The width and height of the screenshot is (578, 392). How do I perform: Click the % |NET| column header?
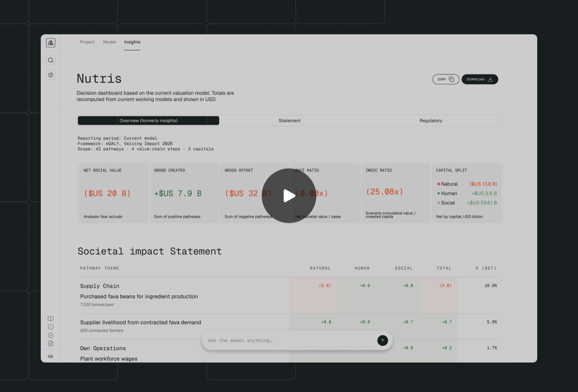point(486,268)
